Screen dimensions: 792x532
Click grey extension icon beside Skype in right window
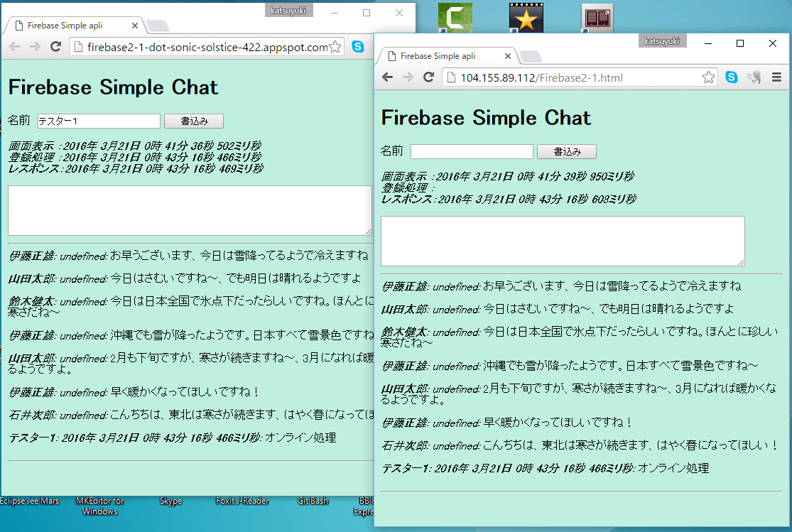tap(754, 77)
